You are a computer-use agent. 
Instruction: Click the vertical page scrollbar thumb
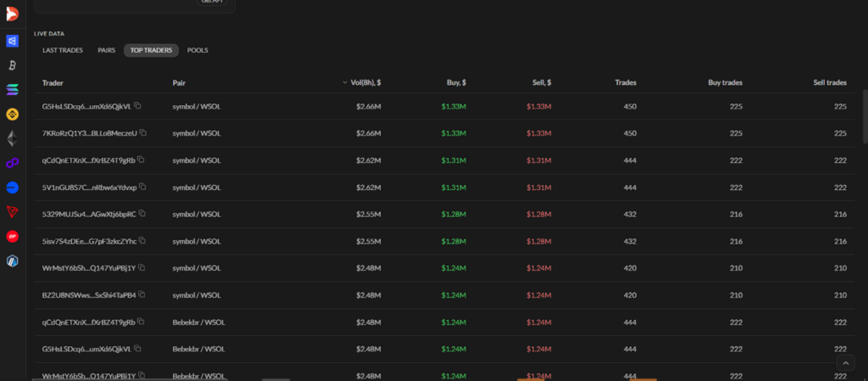click(x=865, y=116)
